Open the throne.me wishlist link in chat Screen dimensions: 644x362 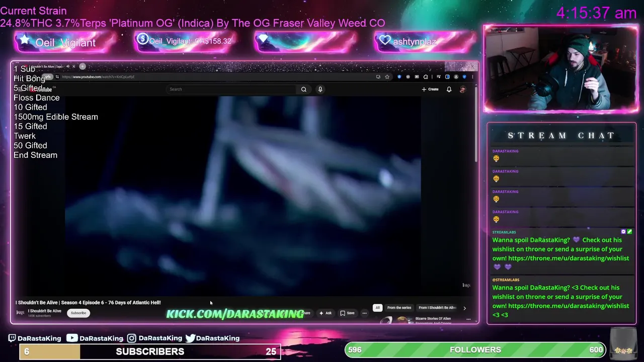click(x=569, y=258)
